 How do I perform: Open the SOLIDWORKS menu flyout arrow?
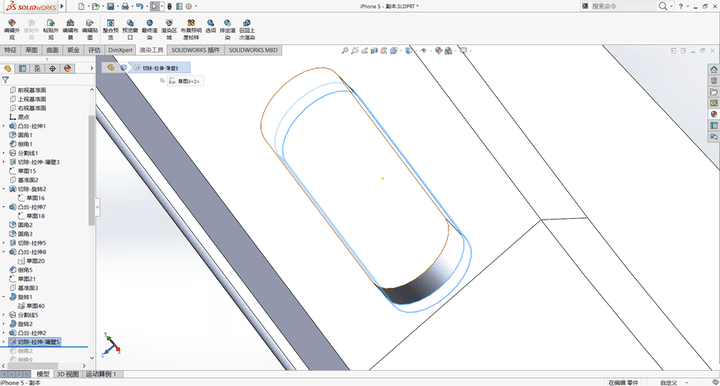62,6
